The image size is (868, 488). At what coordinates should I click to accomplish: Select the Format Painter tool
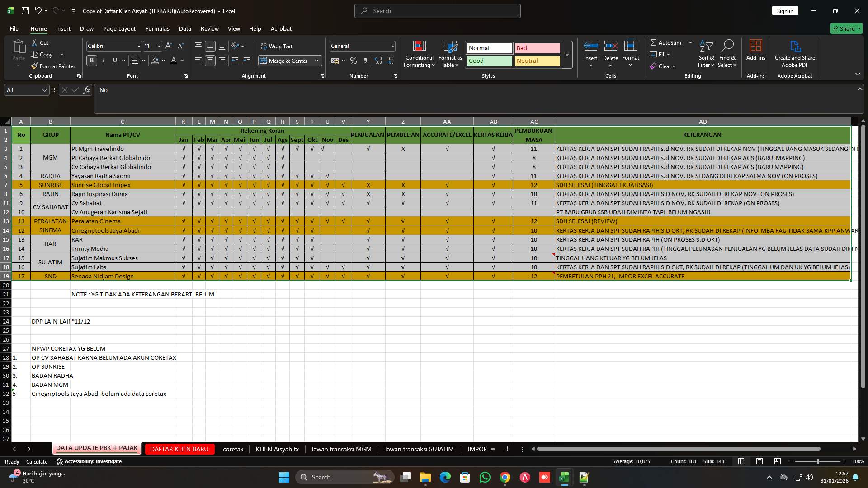53,66
